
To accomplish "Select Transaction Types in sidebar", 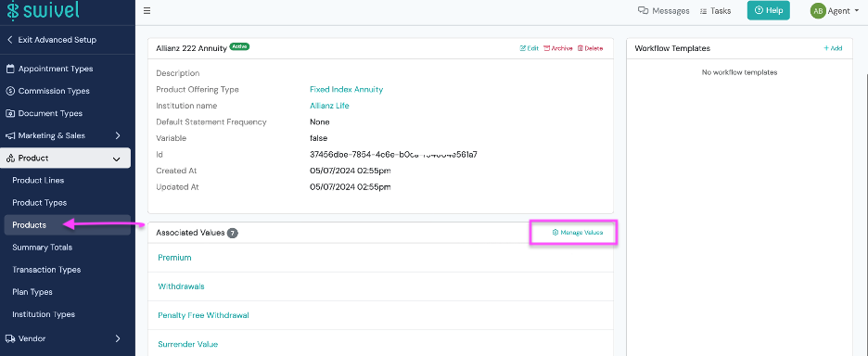I will pyautogui.click(x=46, y=270).
